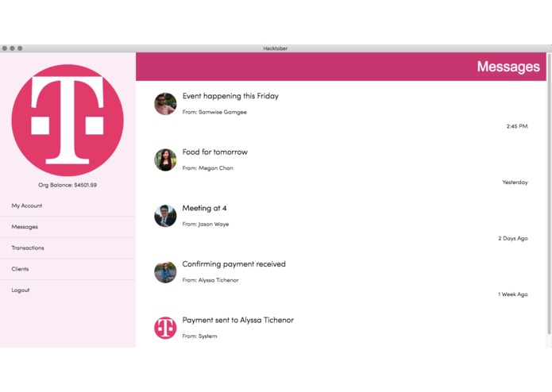Screen dimensions: 552x392
Task: Open message 'Meeting at 4'
Action: click(204, 208)
